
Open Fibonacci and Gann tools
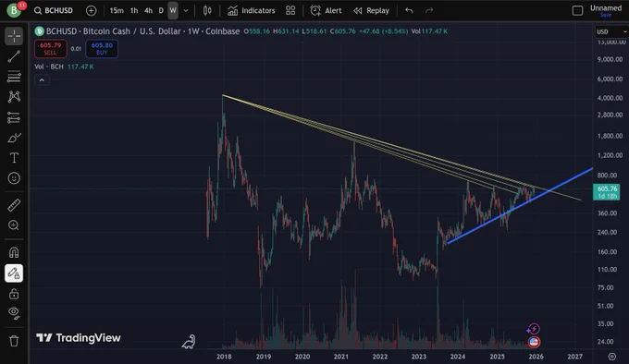pyautogui.click(x=14, y=77)
